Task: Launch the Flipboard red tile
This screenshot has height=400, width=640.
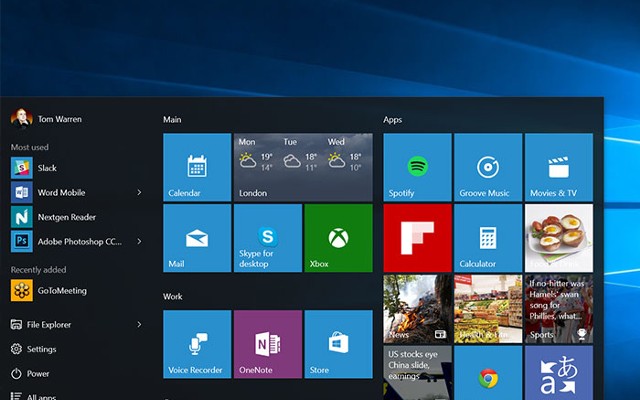Action: [x=418, y=238]
